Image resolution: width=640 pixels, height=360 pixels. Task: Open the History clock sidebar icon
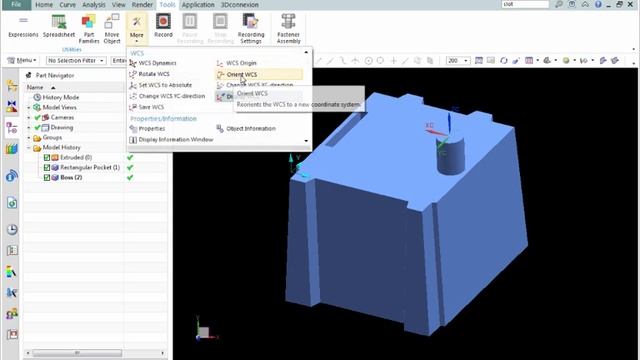11,229
